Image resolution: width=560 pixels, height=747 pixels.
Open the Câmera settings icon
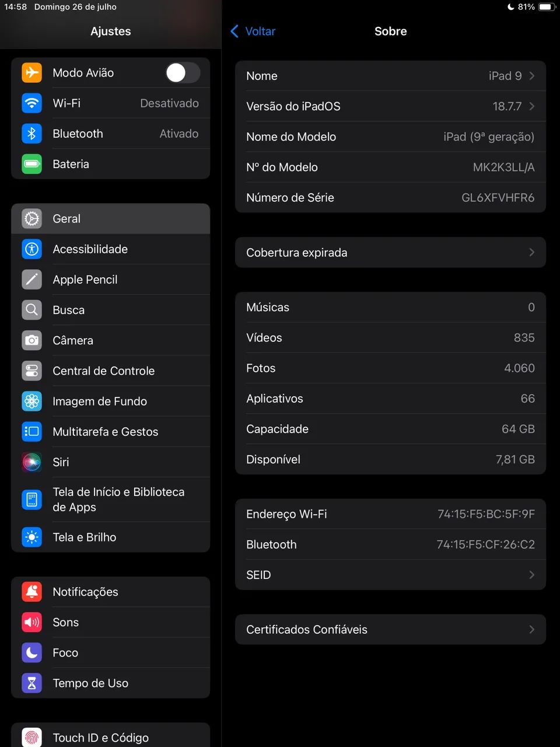point(32,340)
